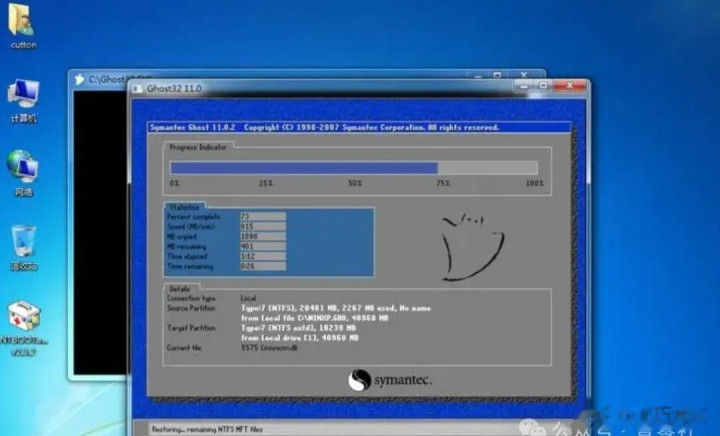Click the C:\Ghost console window title icon
This screenshot has width=720, height=436.
[80, 79]
